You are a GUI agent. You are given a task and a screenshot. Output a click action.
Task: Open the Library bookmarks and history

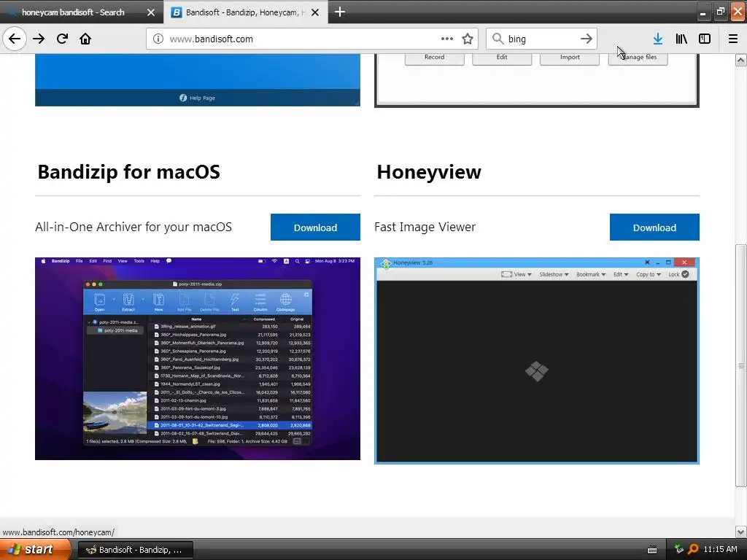click(681, 39)
